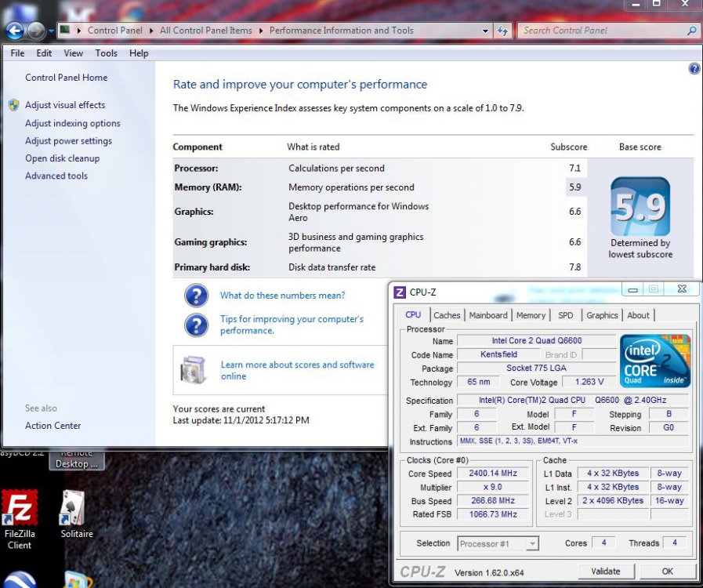
Task: Click the shield icon beside Adjust visual effects
Action: click(13, 105)
